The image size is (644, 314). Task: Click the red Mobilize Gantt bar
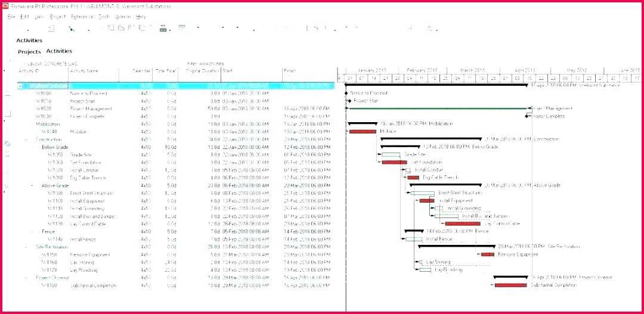click(x=362, y=131)
